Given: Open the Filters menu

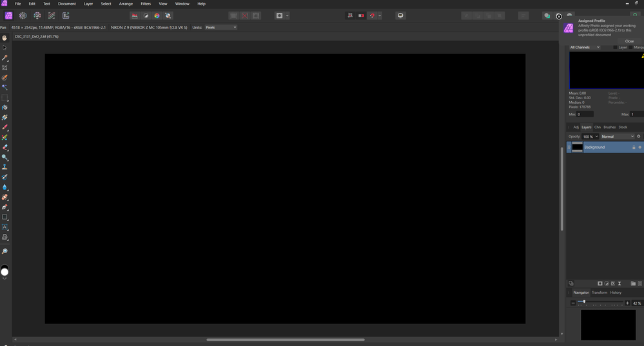Looking at the screenshot, I should tap(146, 4).
